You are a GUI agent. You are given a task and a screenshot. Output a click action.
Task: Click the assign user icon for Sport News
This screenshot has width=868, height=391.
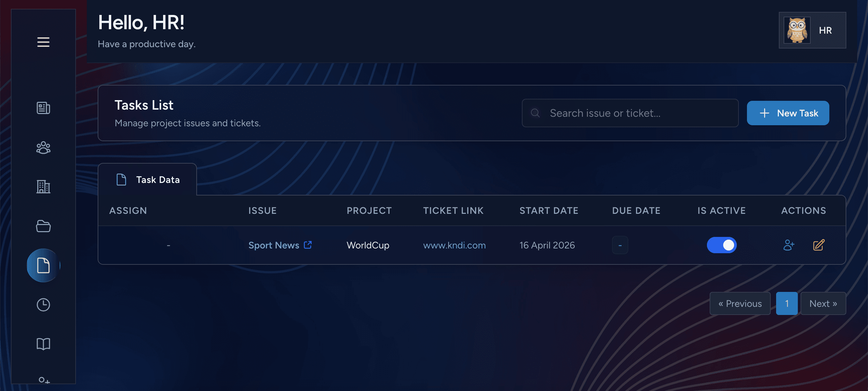click(x=789, y=245)
